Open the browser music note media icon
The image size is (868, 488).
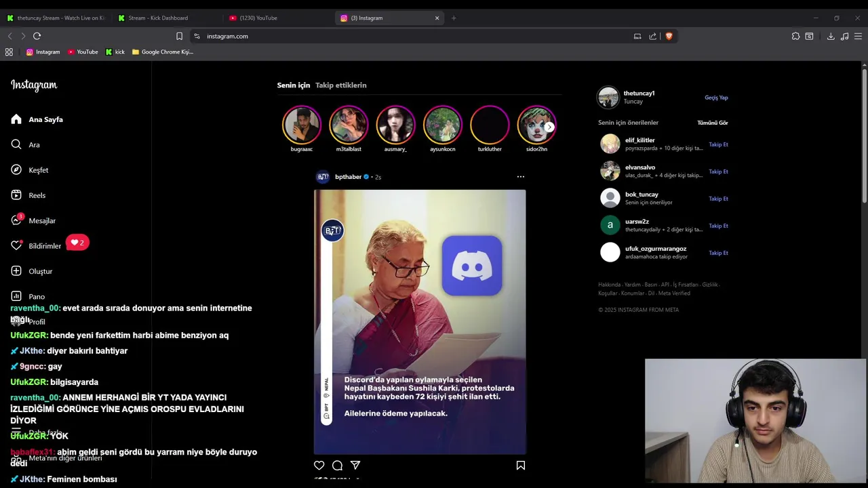coord(844,36)
